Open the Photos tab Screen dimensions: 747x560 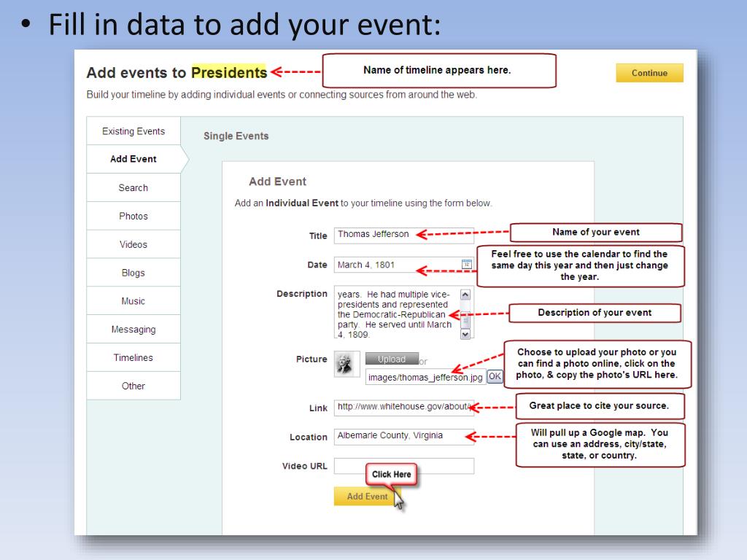pyautogui.click(x=133, y=216)
